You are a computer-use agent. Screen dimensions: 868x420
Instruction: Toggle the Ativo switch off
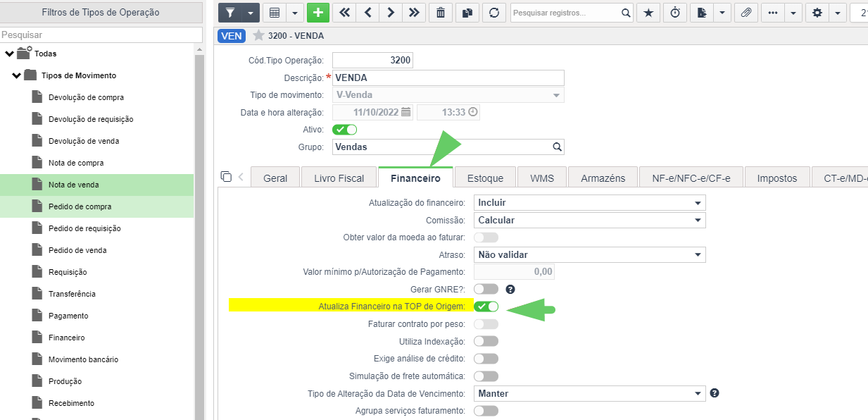344,130
